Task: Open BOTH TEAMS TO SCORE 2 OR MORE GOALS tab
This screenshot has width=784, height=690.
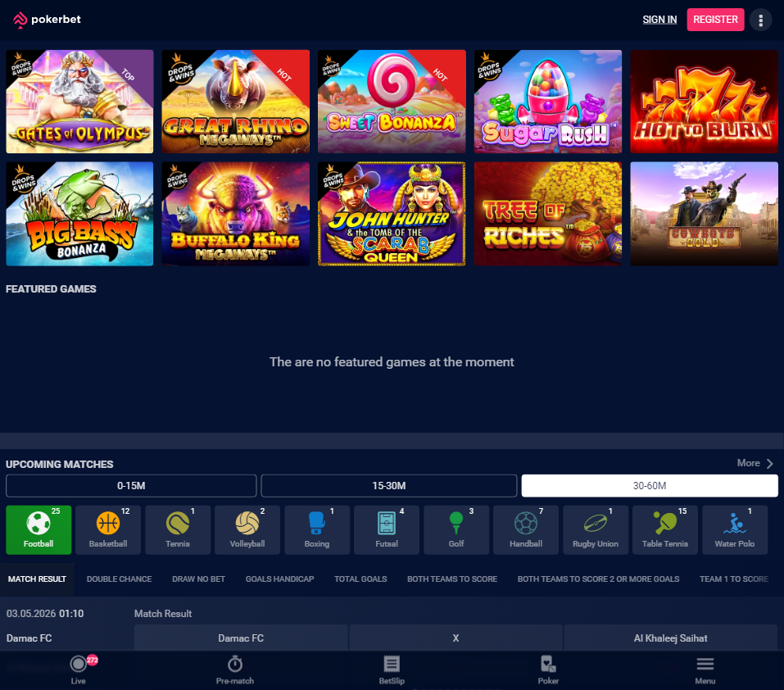Action: [598, 579]
